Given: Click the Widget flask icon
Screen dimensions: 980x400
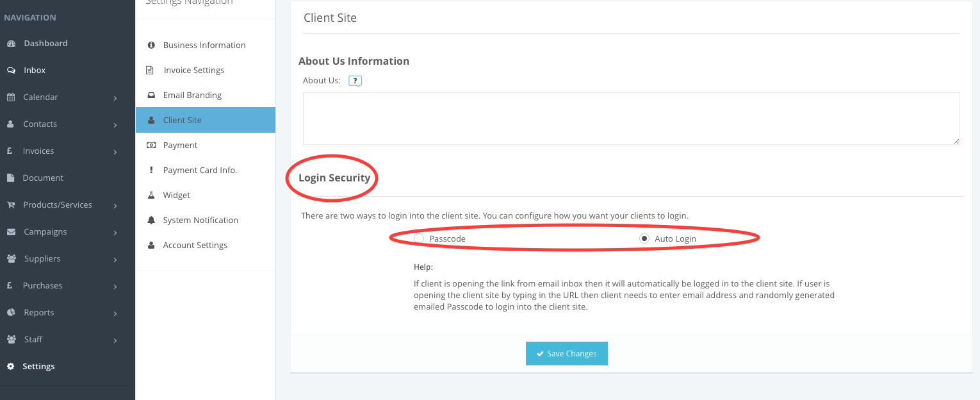Looking at the screenshot, I should 151,196.
